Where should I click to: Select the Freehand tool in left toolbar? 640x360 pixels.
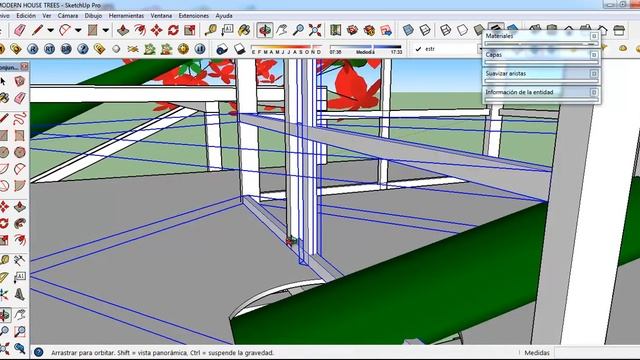[20, 119]
